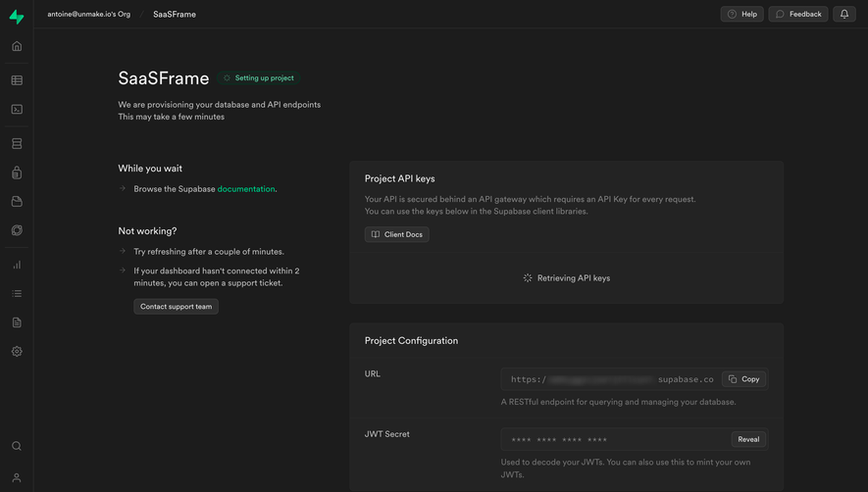
Task: Click the JWT Secret masked field
Action: [x=635, y=439]
